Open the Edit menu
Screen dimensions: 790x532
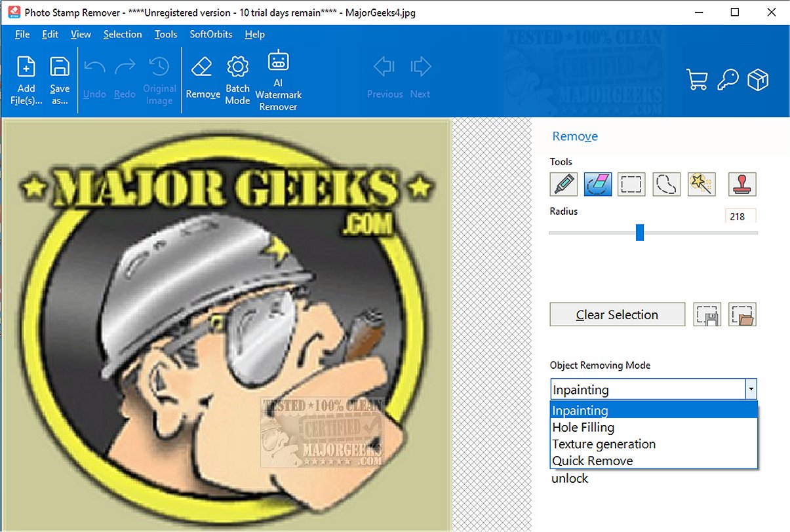point(50,34)
